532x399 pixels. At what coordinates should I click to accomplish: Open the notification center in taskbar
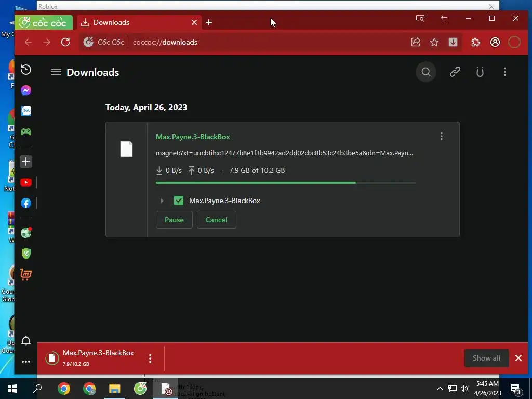516,389
